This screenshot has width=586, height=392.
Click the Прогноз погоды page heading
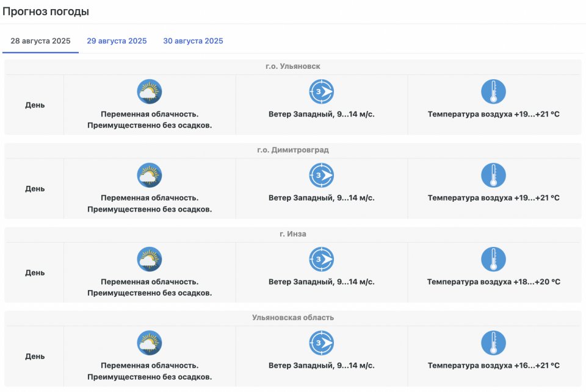[x=46, y=12]
